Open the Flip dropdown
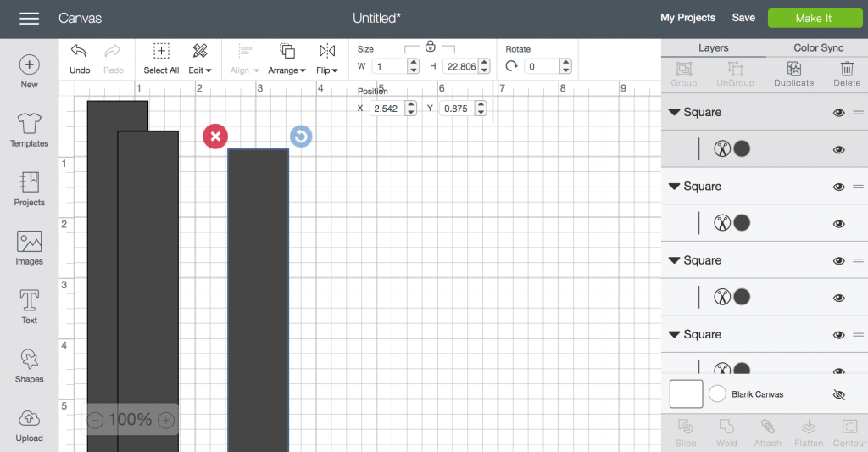This screenshot has width=868, height=452. [x=327, y=58]
